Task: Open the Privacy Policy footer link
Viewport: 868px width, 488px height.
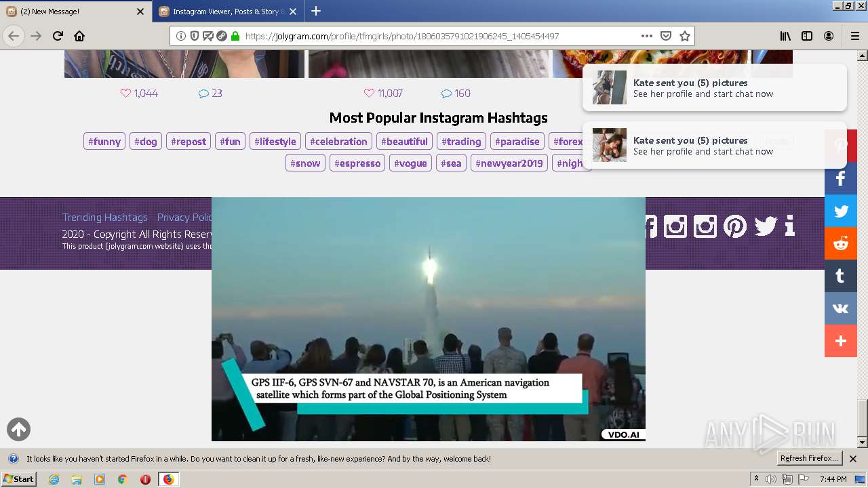Action: pos(184,217)
